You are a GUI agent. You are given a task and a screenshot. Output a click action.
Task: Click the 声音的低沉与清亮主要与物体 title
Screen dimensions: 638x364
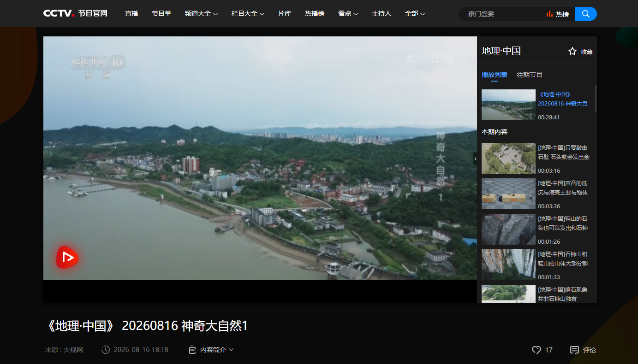563,188
